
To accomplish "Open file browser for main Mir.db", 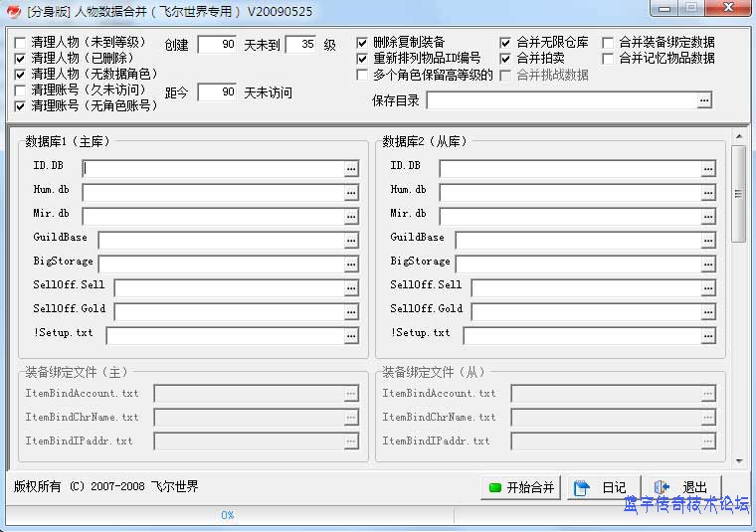I will click(x=351, y=217).
